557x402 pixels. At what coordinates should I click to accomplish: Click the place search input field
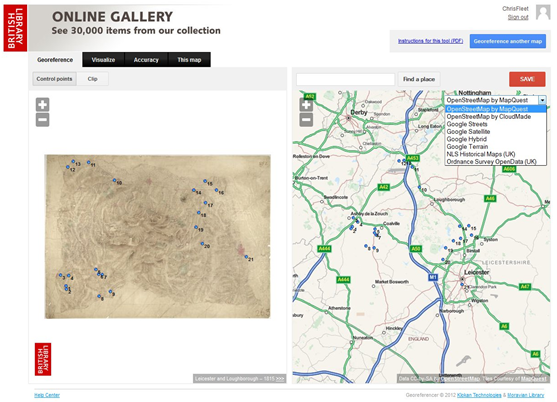tap(346, 79)
